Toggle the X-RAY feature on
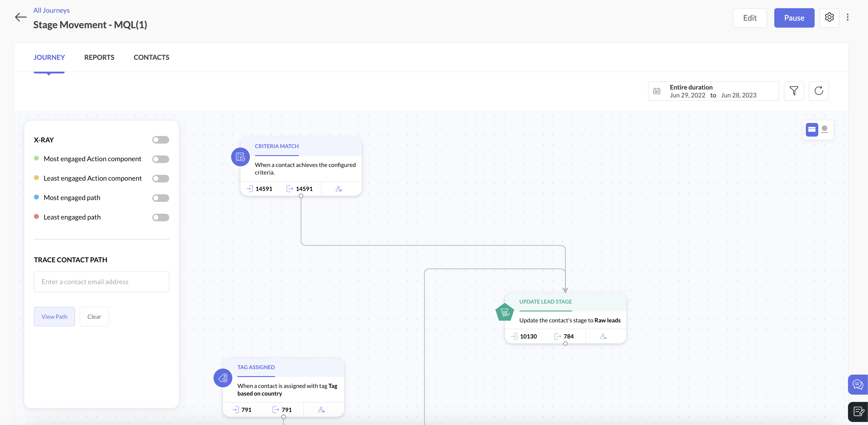Image resolution: width=868 pixels, height=425 pixels. pyautogui.click(x=160, y=140)
